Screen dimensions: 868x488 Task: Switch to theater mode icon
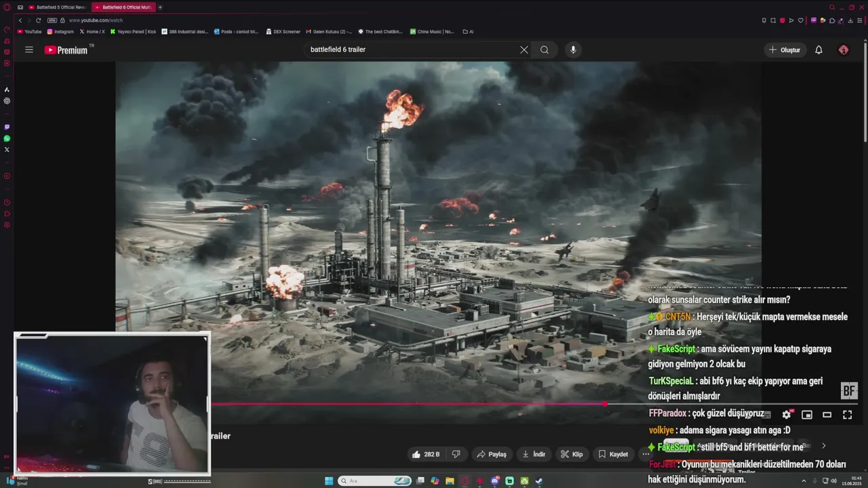pos(827,415)
